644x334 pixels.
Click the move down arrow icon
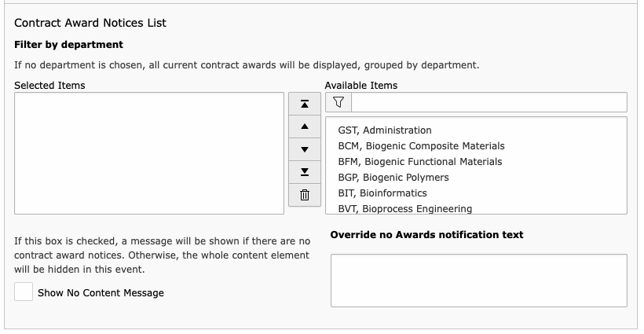pos(305,149)
